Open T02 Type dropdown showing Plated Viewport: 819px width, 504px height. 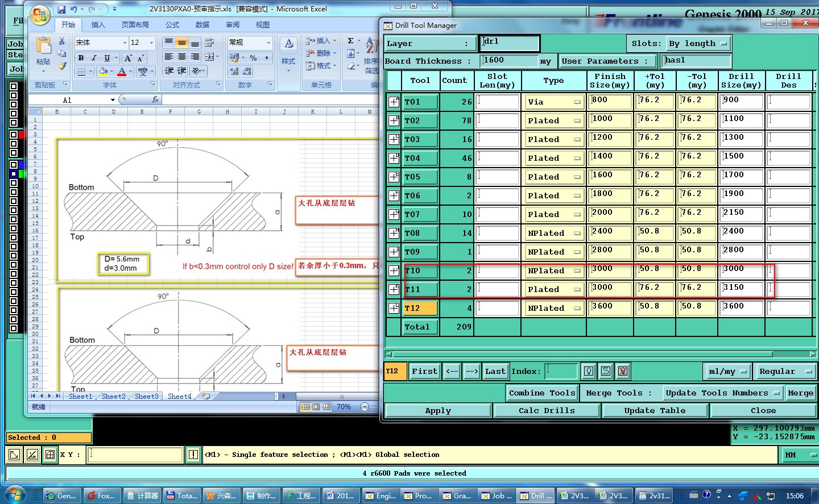554,121
